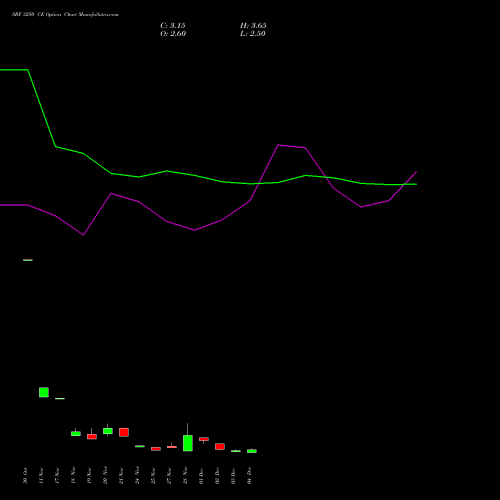Select the 18 Nov date label
Viewport: 500px width, 500px height.
[73, 476]
